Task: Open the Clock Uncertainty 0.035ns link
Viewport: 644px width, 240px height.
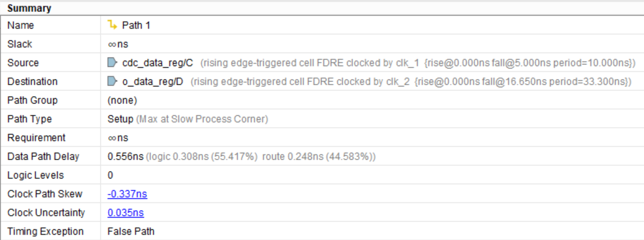Action: coord(125,213)
